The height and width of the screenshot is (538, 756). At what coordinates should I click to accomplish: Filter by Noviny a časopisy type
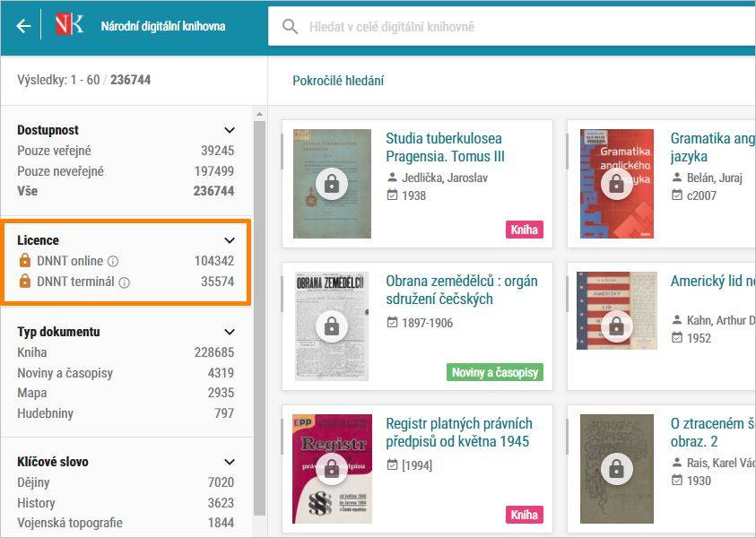click(126, 373)
